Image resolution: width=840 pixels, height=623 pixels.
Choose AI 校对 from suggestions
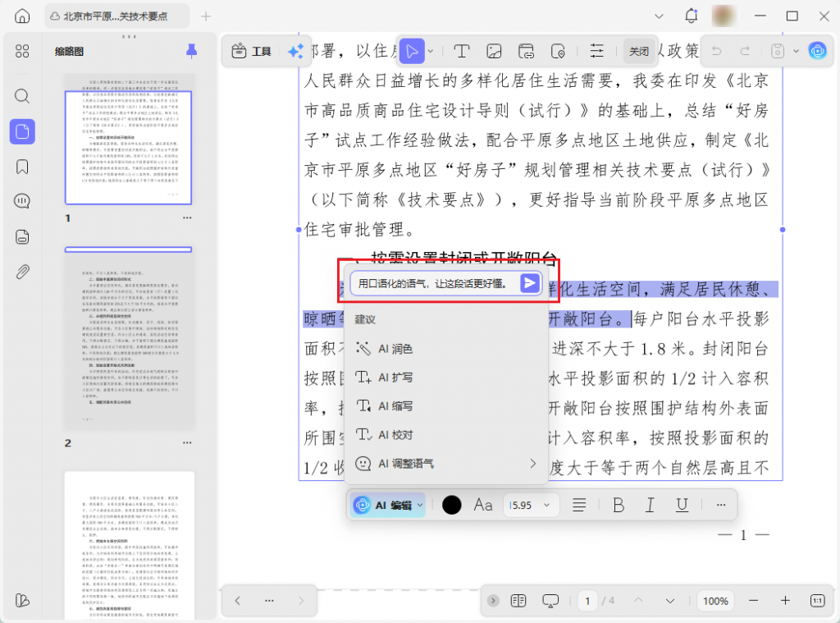click(395, 435)
